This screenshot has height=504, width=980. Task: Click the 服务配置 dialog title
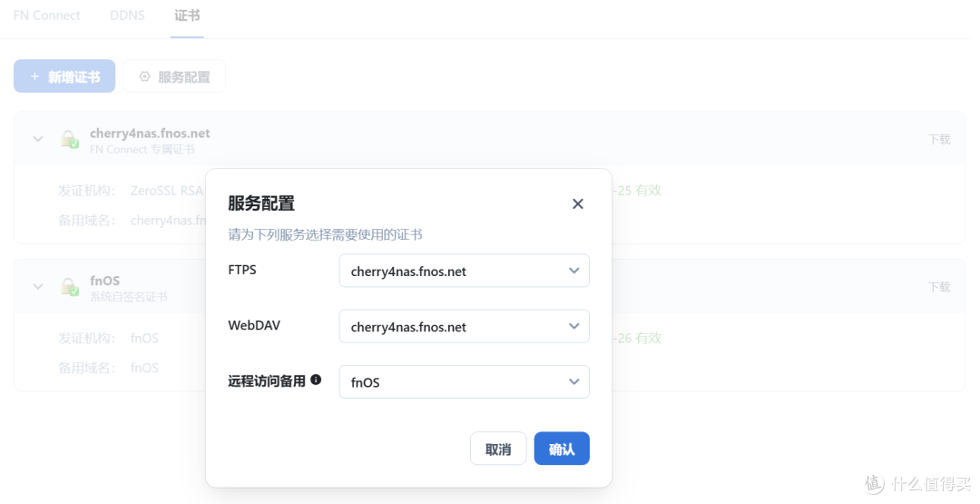261,203
